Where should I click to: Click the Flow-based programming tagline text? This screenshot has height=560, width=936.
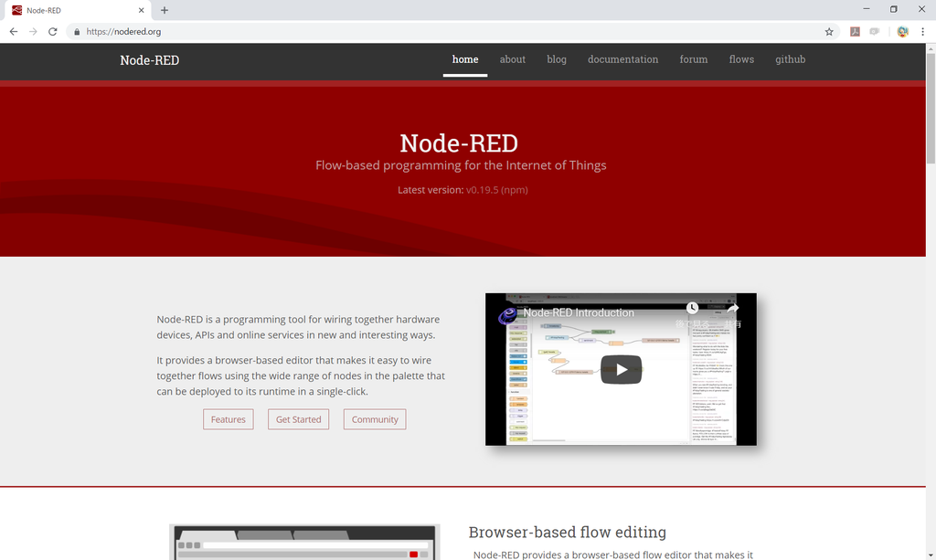point(461,165)
